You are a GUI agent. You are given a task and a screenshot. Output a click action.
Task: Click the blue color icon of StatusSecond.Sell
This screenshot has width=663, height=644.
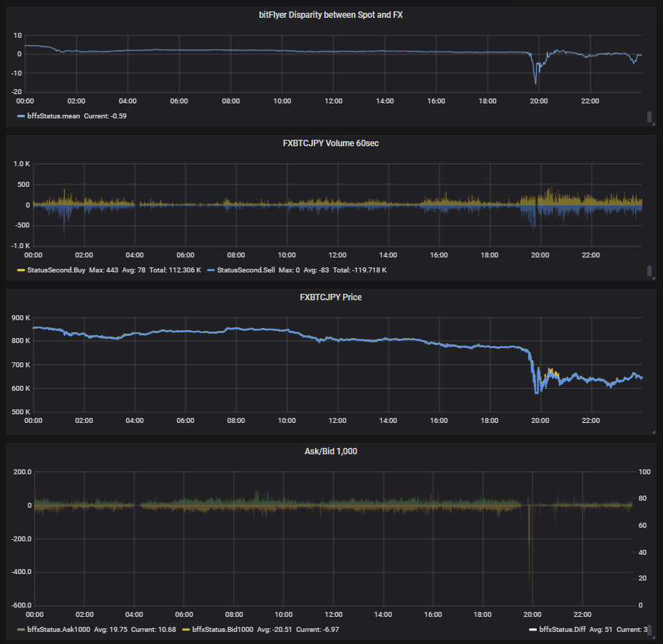tap(211, 270)
